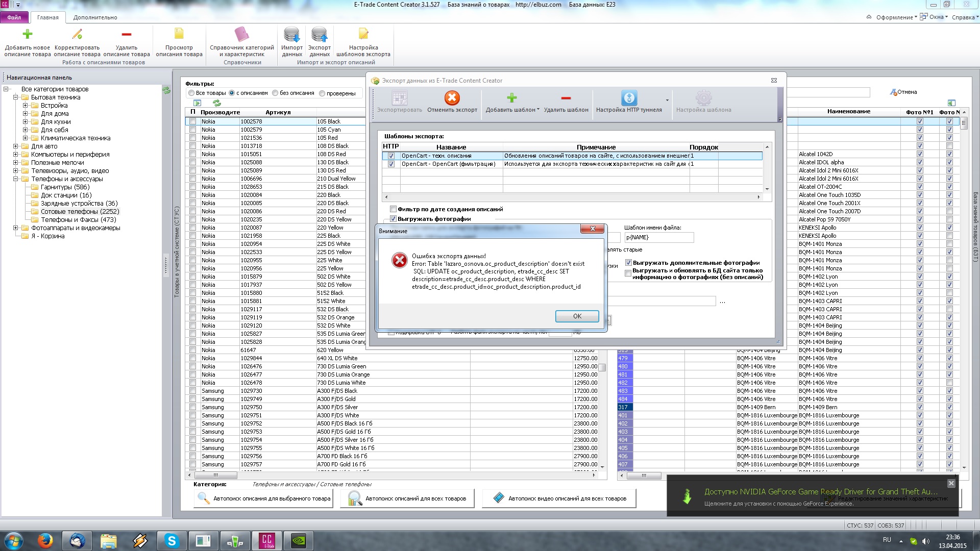980x551 pixels.
Task: Select Гарнитуры (586) category
Action: (x=65, y=187)
